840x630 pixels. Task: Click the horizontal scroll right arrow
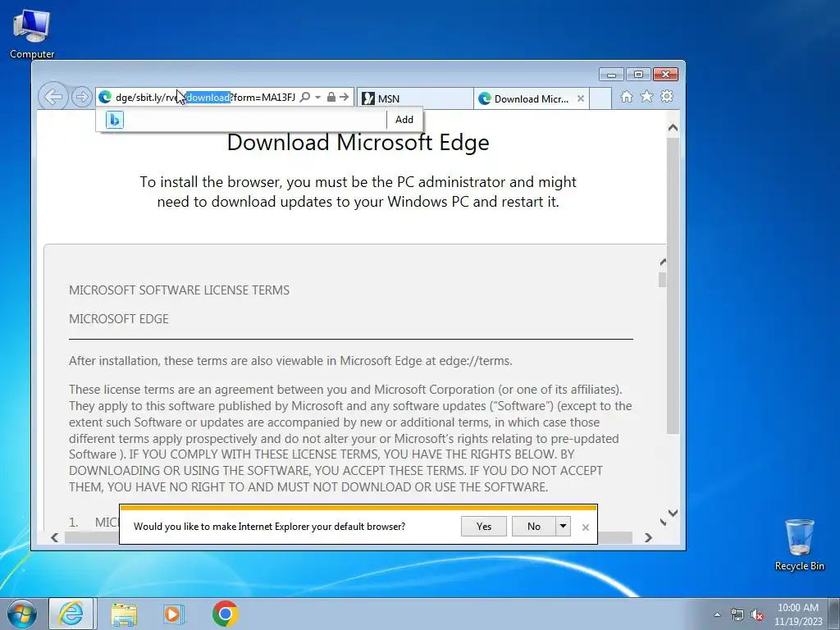pyautogui.click(x=648, y=537)
